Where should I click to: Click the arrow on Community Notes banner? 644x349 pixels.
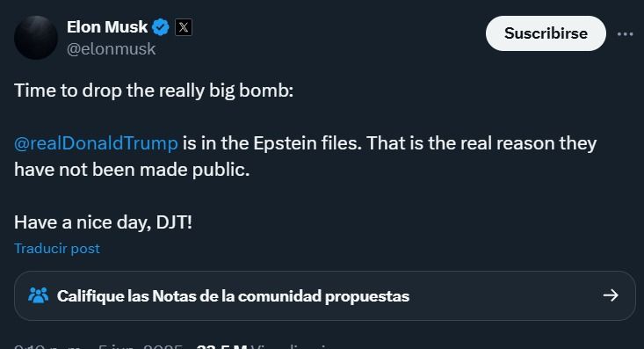(611, 295)
